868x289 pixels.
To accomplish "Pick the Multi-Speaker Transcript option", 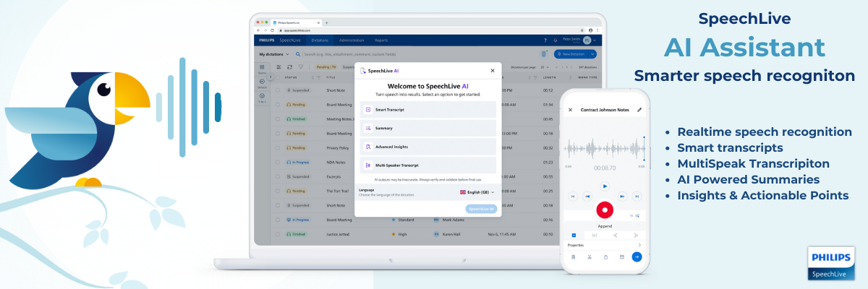I will 428,165.
